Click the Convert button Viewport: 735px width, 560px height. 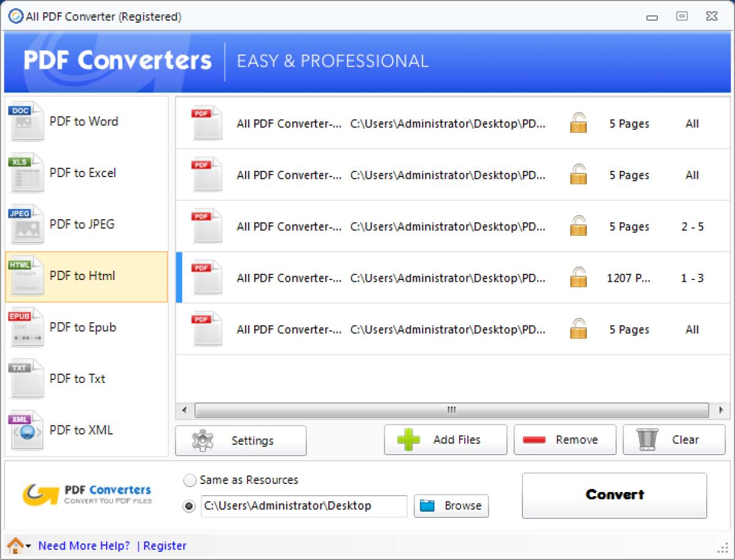coord(614,496)
